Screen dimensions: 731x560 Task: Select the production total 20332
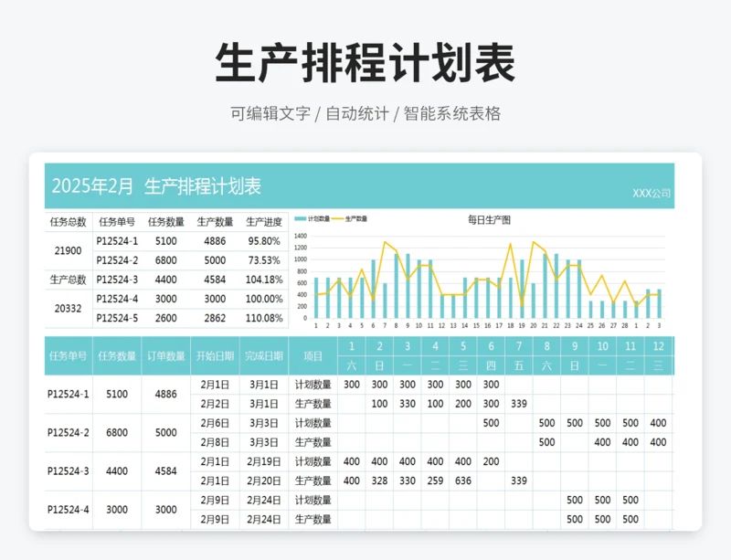point(68,308)
